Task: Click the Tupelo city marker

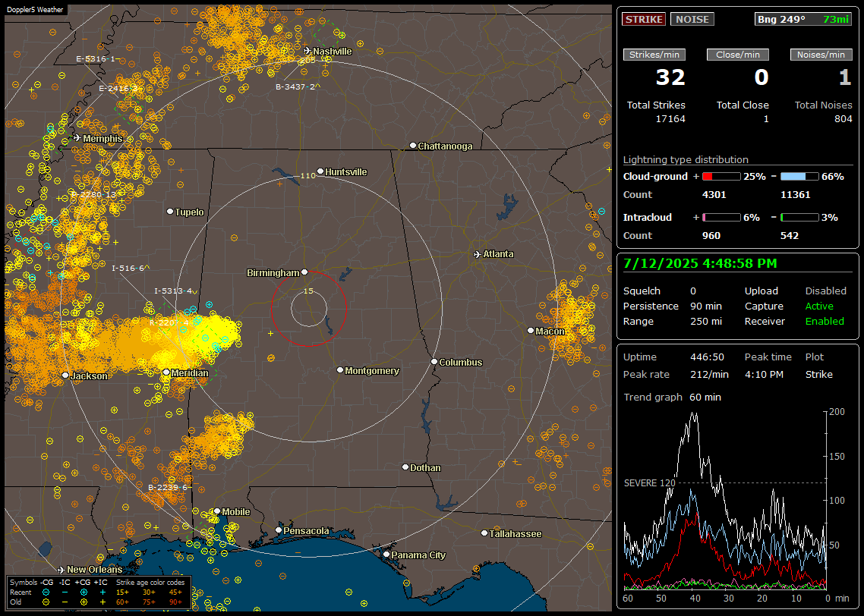Action: pos(170,212)
